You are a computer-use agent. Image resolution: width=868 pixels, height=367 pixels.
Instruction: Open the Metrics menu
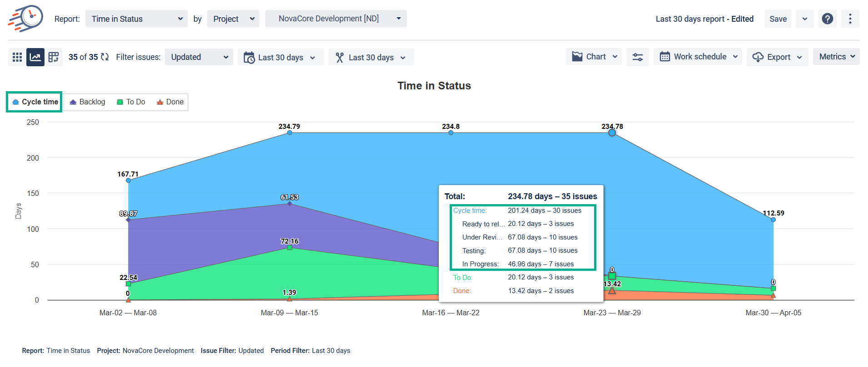(x=836, y=57)
